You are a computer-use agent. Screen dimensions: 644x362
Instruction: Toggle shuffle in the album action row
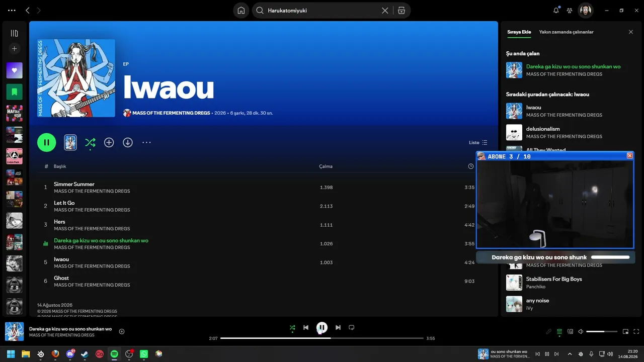pyautogui.click(x=90, y=142)
